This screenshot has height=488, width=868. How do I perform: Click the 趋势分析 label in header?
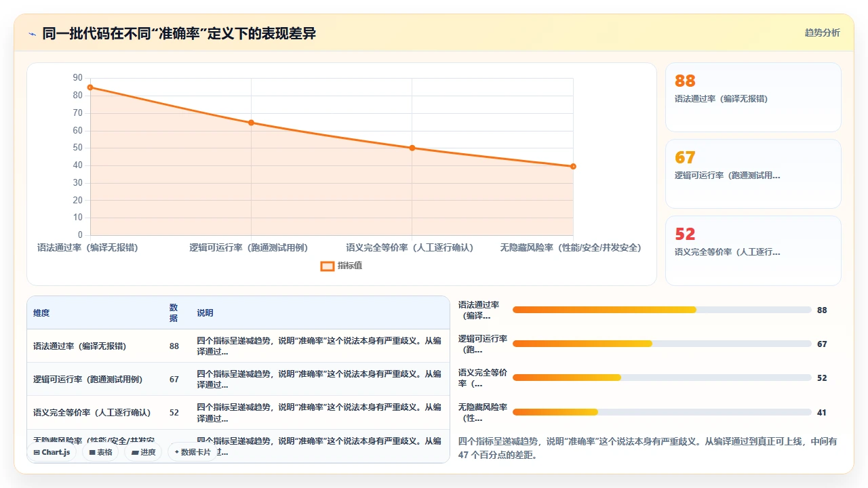[822, 33]
